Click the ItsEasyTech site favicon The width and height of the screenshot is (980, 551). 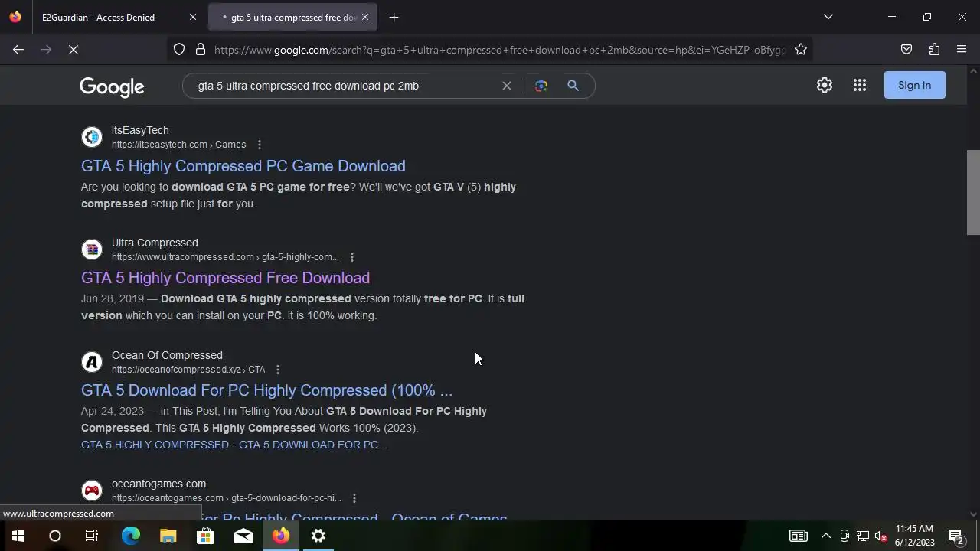coord(92,137)
